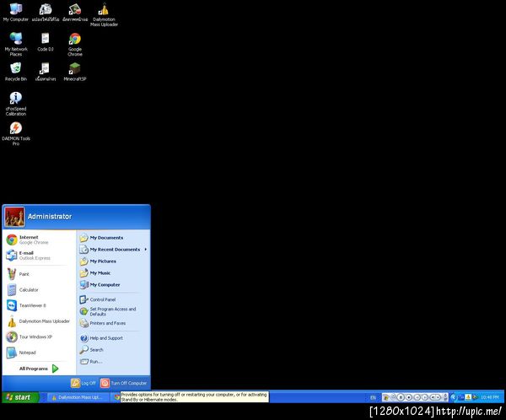
Task: Open My Music in the Start menu
Action: tap(113, 273)
